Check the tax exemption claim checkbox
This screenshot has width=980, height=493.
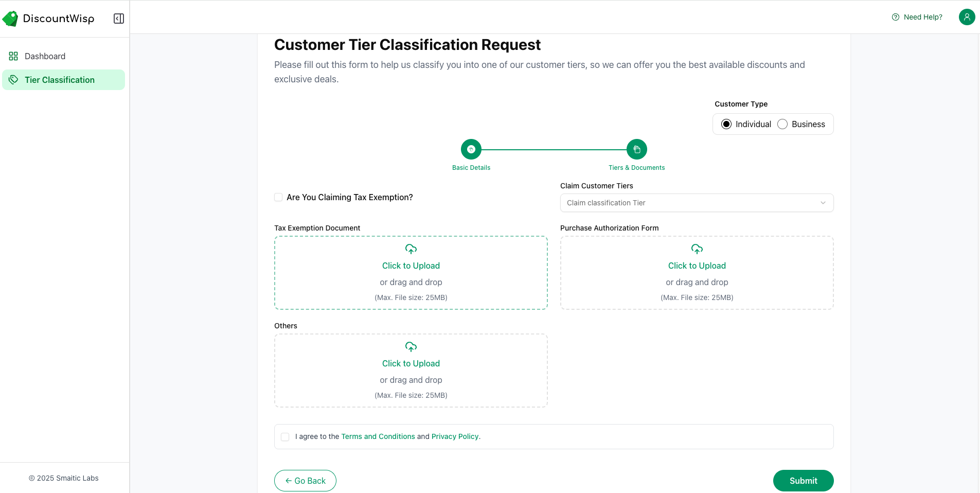point(278,197)
